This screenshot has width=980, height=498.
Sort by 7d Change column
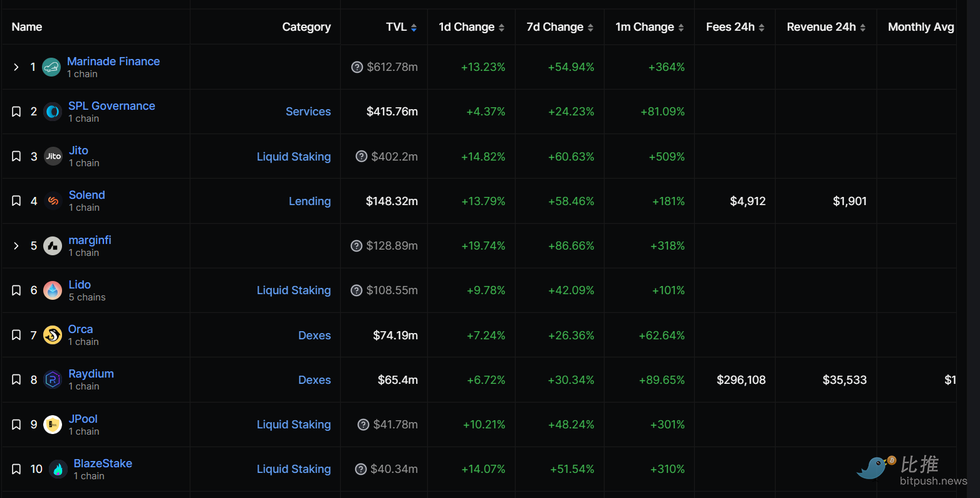pos(560,27)
